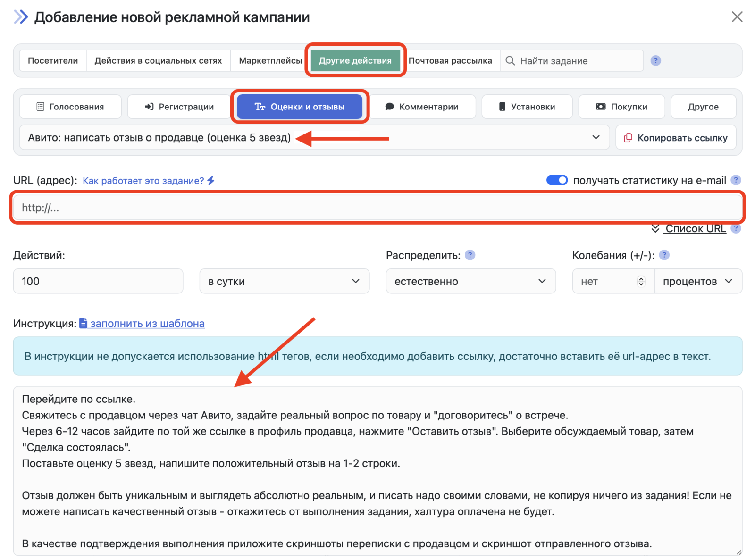Viewport: 755px width, 560px height.
Task: Click into the URL address input field
Action: 377,208
